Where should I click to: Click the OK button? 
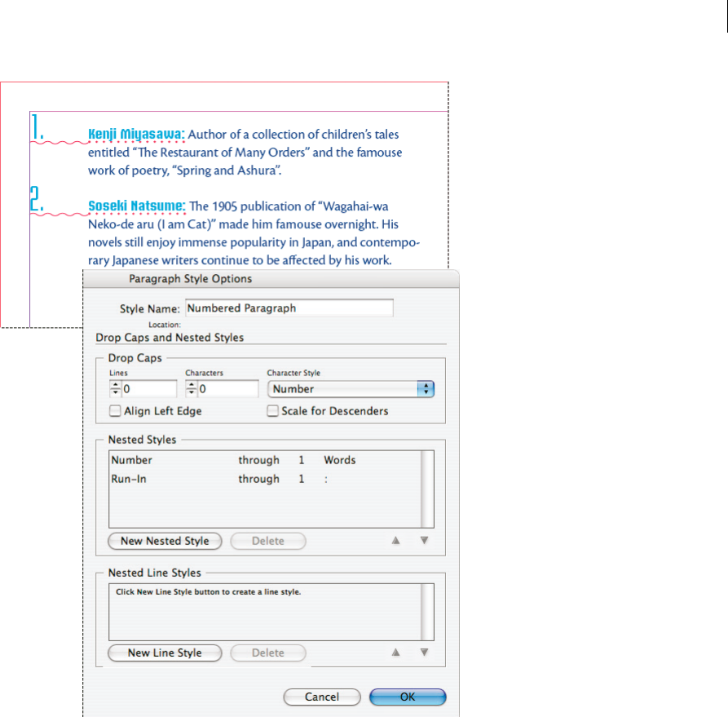[x=408, y=697]
